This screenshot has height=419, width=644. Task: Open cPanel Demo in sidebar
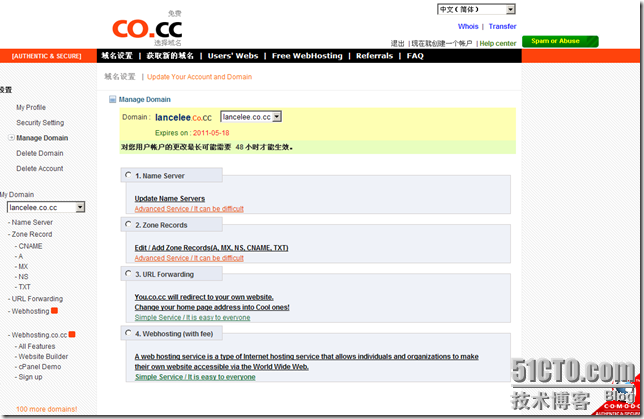coord(40,367)
